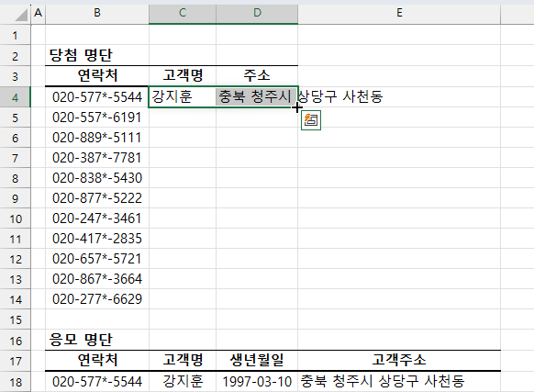Select phone number 020-877*-5222
The height and width of the screenshot is (392, 534).
point(97,198)
